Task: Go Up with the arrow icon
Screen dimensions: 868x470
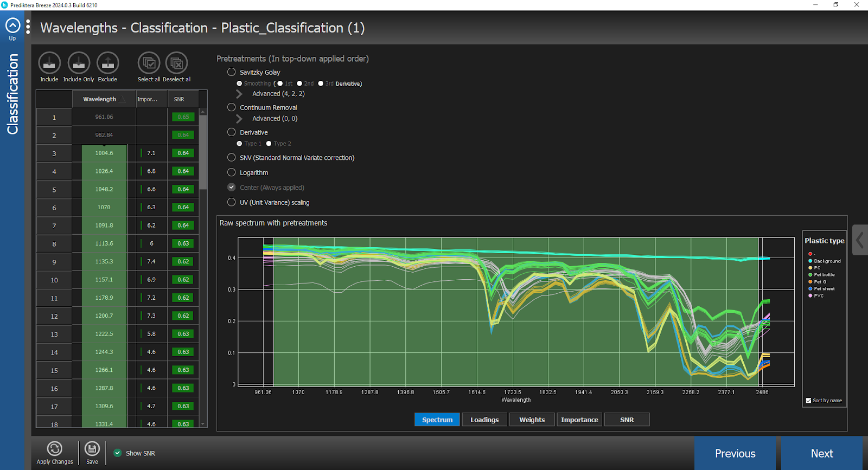Action: (x=12, y=25)
